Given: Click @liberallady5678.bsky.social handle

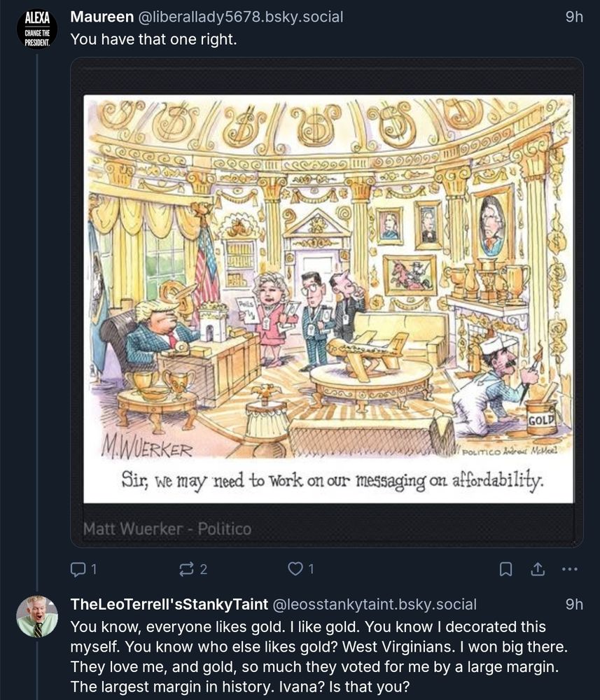Looking at the screenshot, I should click(241, 17).
